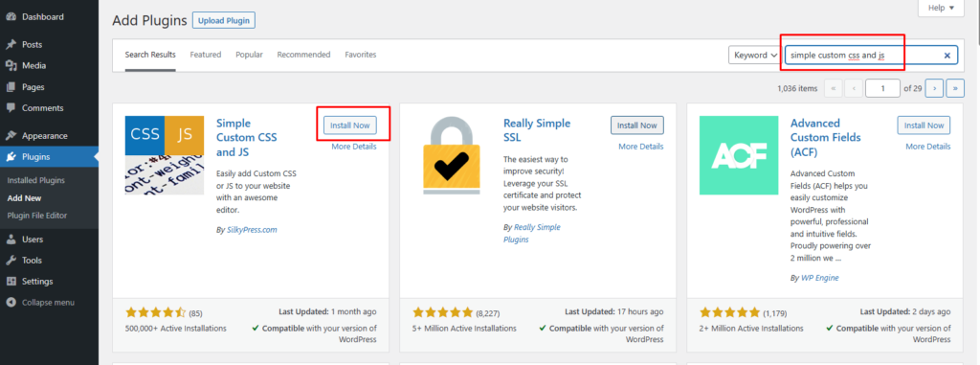
Task: Collapse the admin menu
Action: 40,303
